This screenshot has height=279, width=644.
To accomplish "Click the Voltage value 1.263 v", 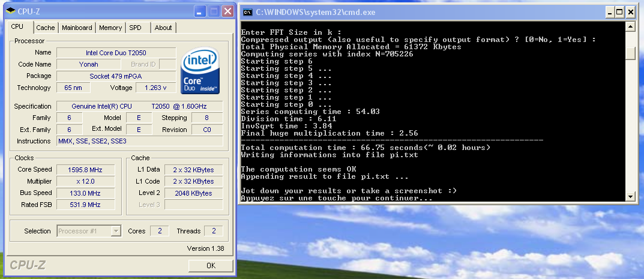I will [x=155, y=88].
